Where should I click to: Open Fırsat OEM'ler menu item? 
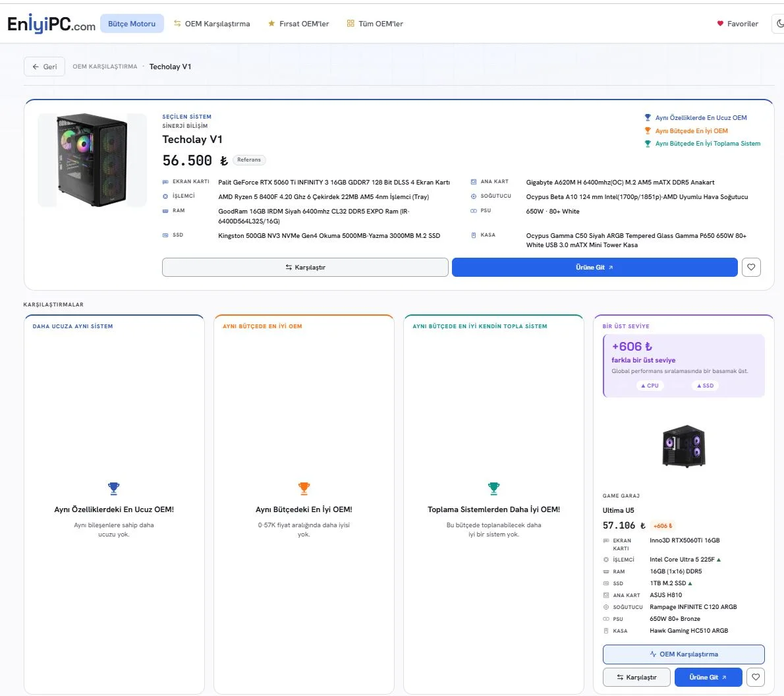click(x=298, y=24)
